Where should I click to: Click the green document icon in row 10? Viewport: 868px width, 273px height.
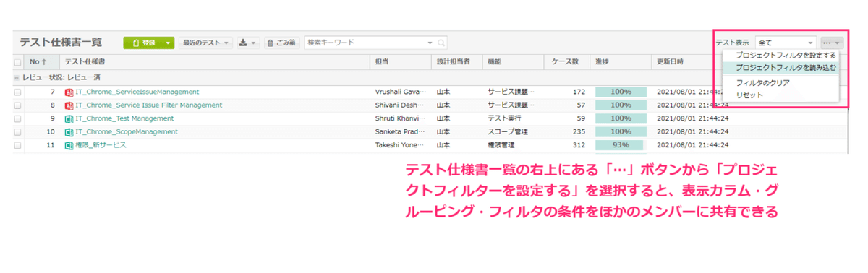tap(69, 131)
